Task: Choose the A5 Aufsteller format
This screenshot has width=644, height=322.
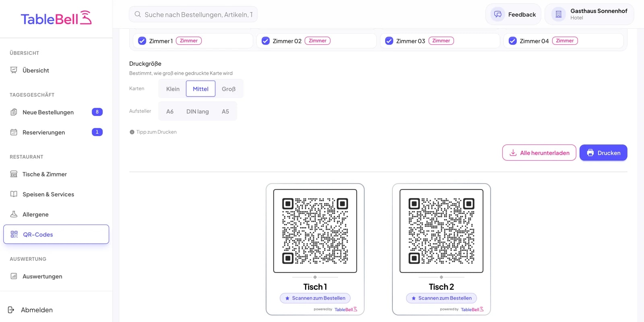Action: click(225, 111)
